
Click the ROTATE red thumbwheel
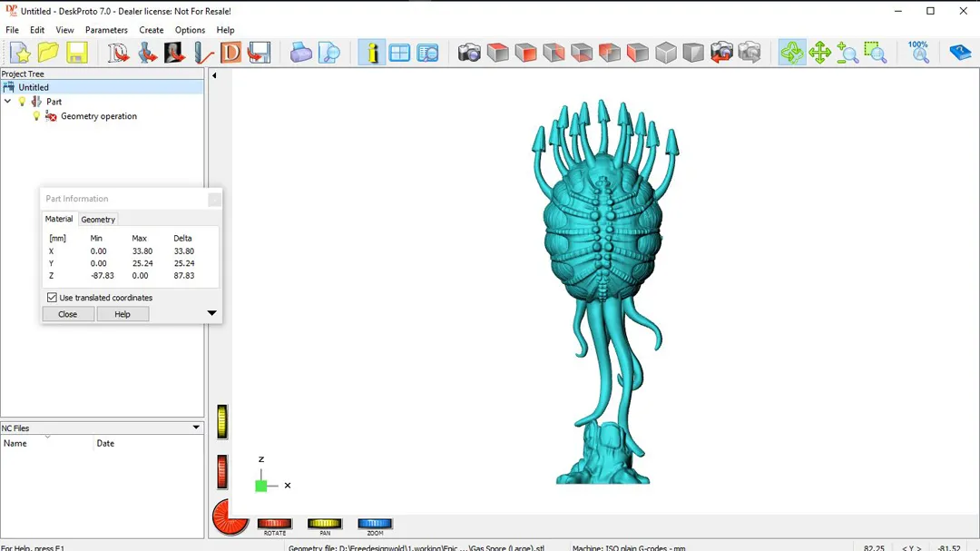(275, 524)
